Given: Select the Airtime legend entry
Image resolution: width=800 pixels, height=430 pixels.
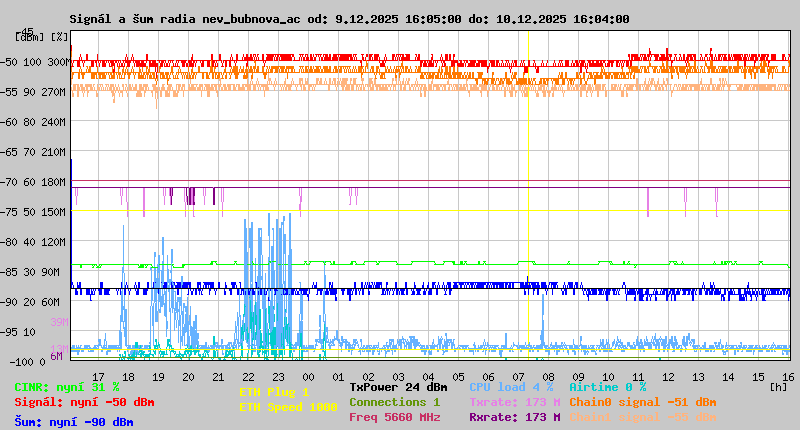Looking at the screenshot, I should point(607,387).
